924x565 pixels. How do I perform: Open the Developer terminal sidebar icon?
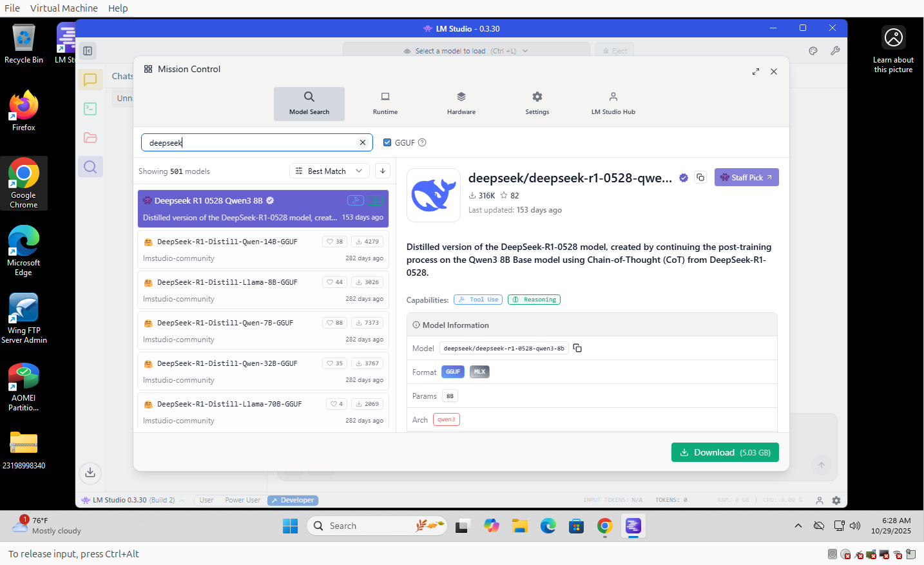coord(90,109)
